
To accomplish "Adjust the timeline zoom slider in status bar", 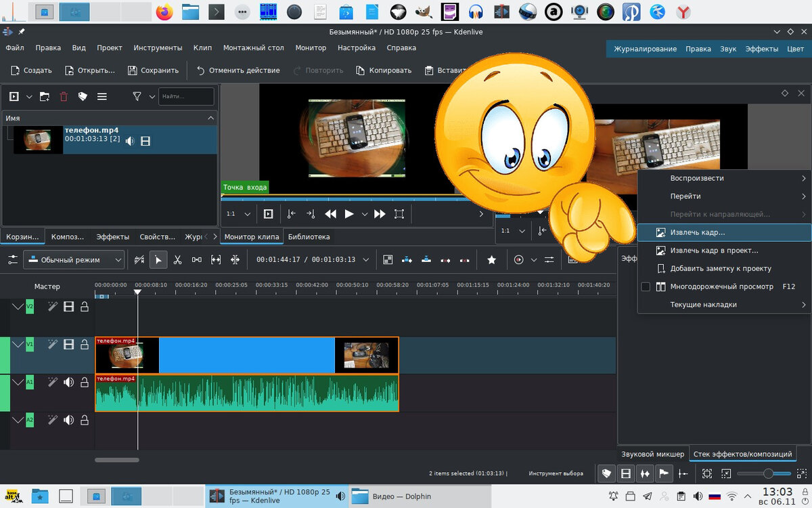I will [764, 473].
